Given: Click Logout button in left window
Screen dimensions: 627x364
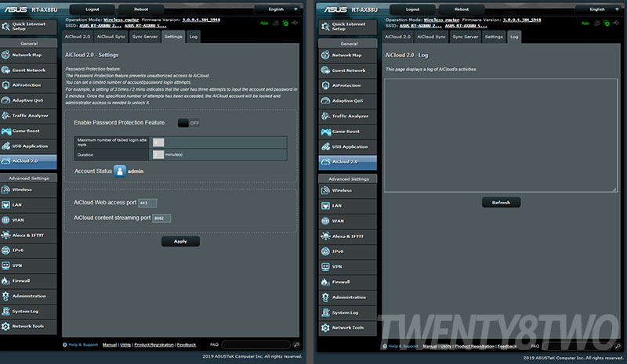Looking at the screenshot, I should tap(92, 9).
